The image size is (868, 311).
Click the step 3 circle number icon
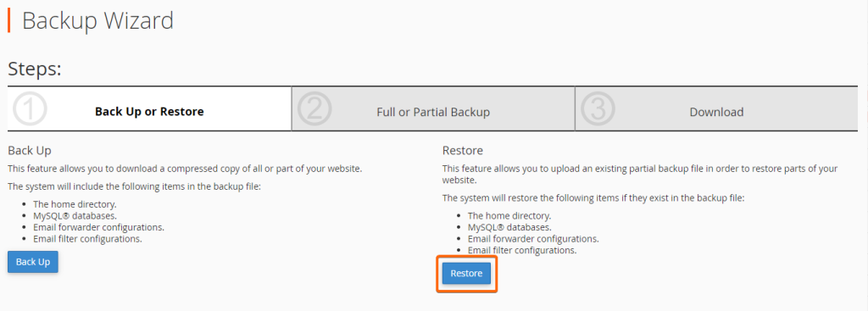coord(598,109)
